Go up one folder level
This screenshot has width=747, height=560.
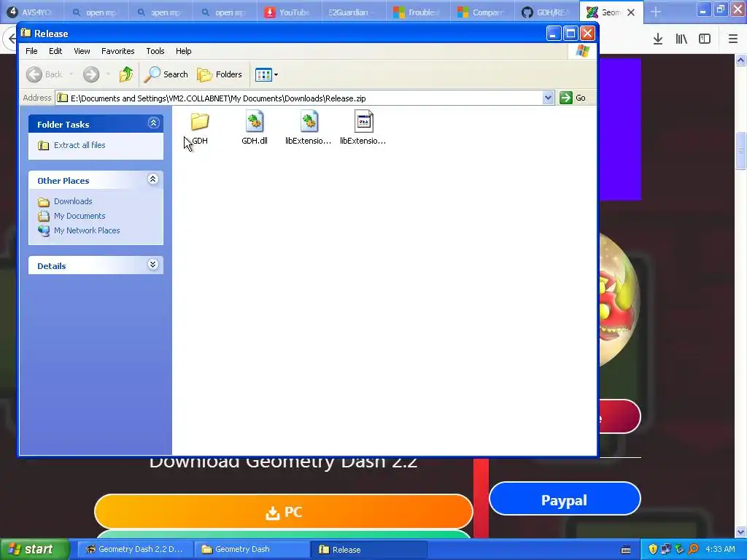[x=126, y=74]
